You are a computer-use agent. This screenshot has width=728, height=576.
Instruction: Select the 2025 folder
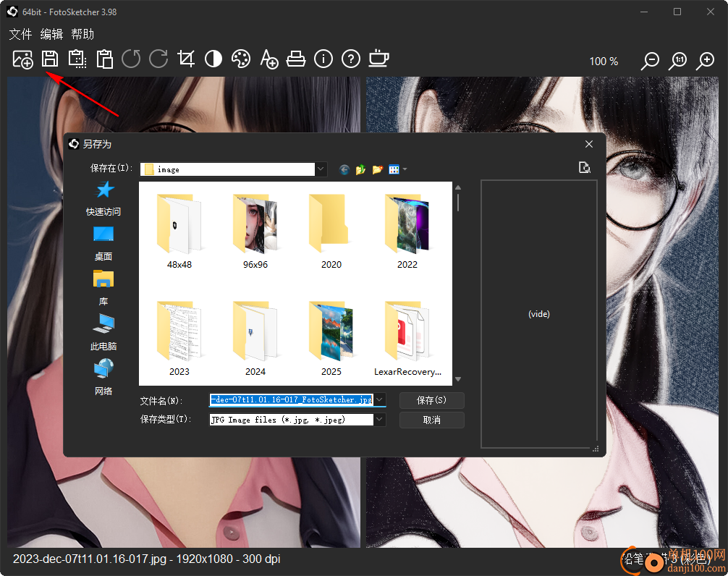331,339
